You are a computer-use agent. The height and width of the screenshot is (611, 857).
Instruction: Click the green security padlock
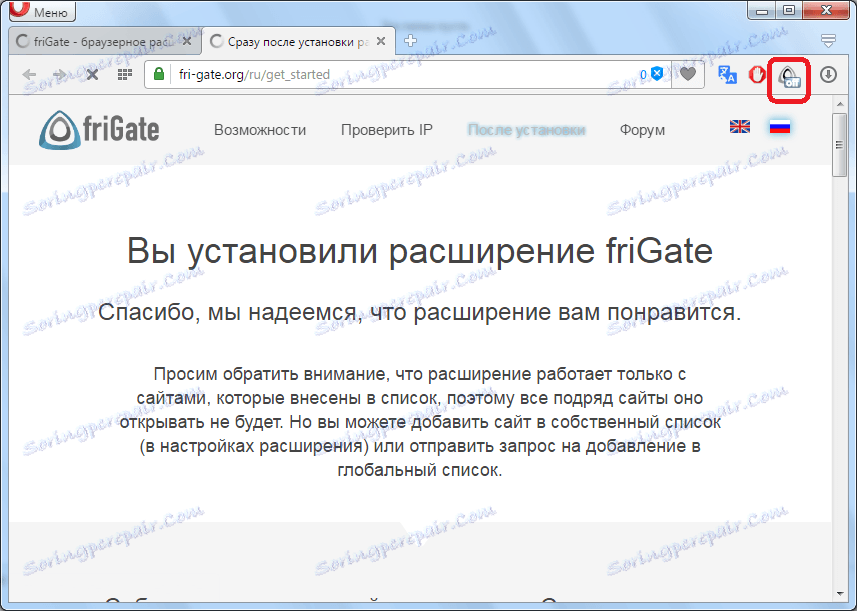click(159, 74)
